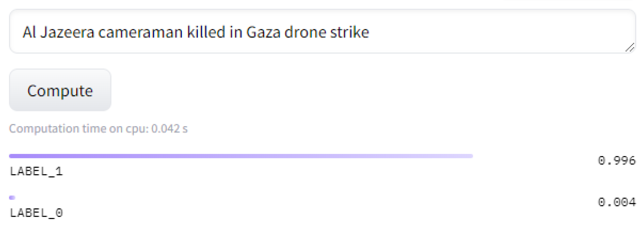
Task: Click the 0.004 score value
Action: point(617,202)
